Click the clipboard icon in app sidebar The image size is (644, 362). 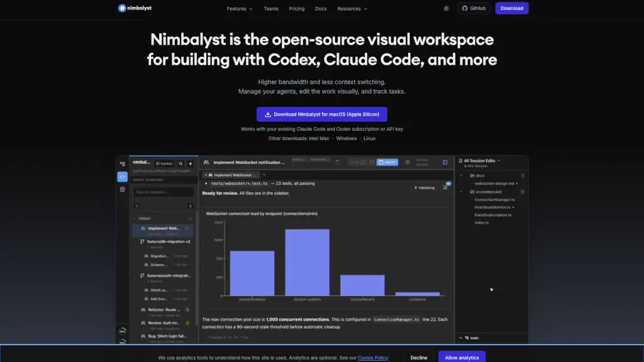123,189
